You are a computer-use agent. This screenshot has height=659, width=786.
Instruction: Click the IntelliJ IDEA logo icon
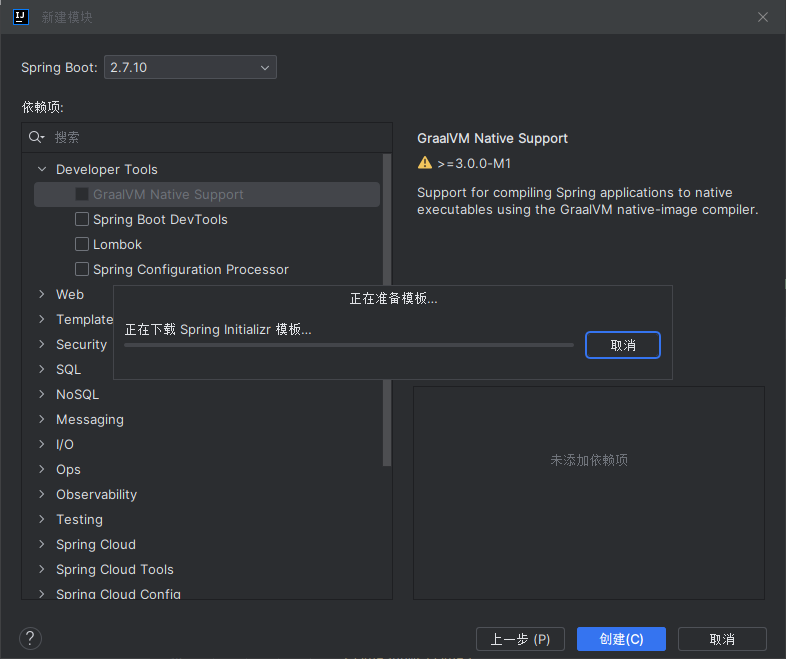point(21,17)
